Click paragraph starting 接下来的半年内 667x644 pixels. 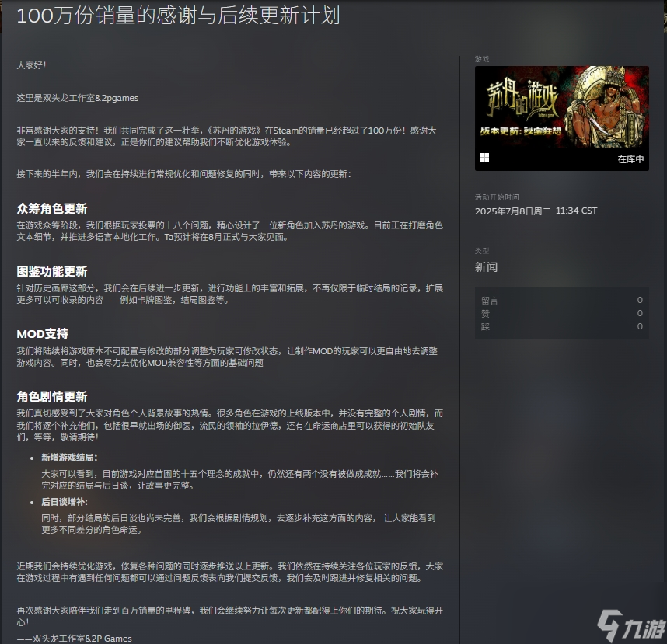183,174
